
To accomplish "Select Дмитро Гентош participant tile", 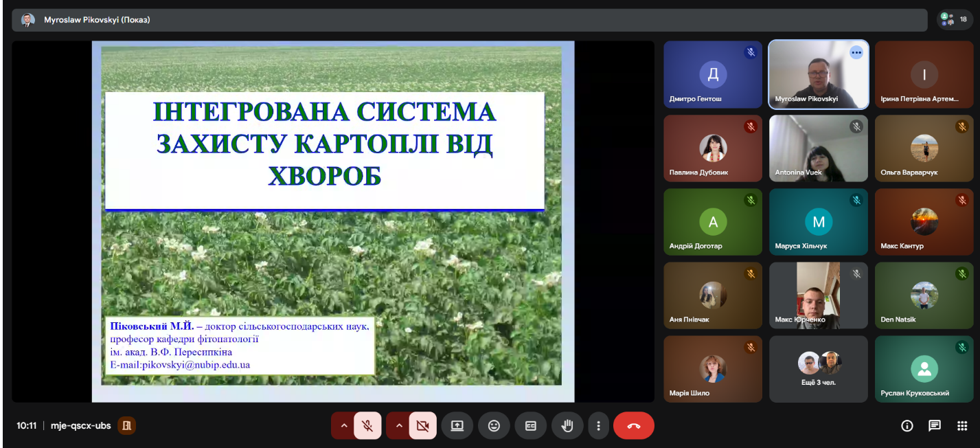I will (713, 74).
